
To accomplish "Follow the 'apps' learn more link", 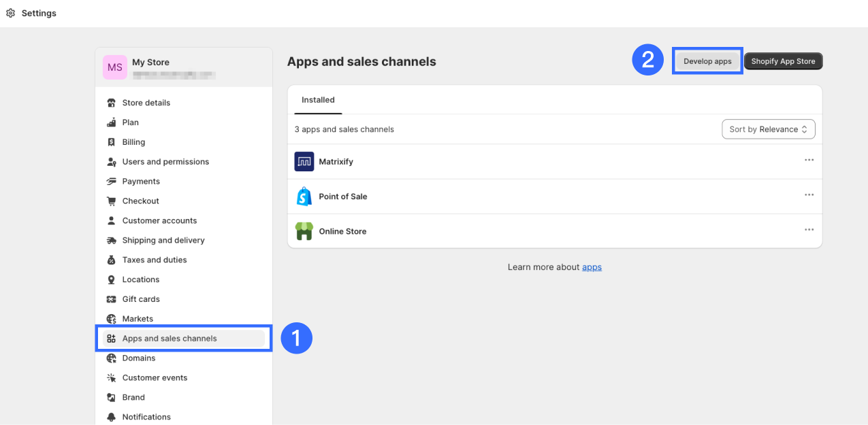I will [592, 267].
